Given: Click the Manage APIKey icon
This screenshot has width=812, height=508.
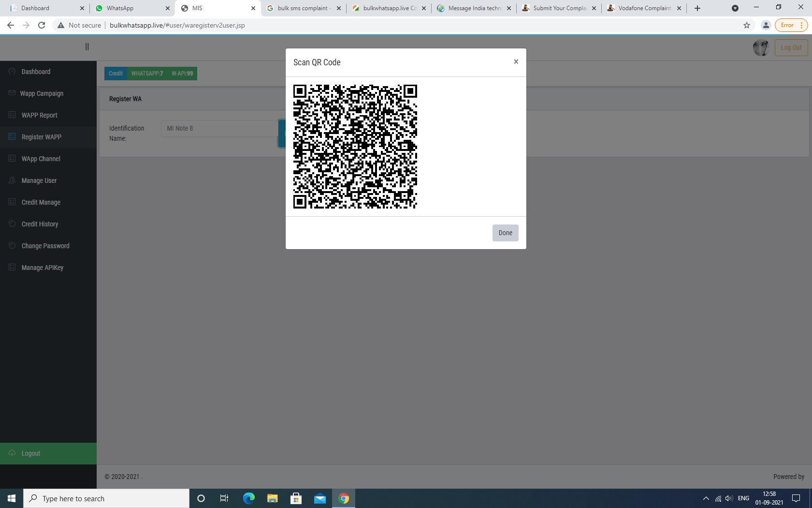Looking at the screenshot, I should click(12, 268).
